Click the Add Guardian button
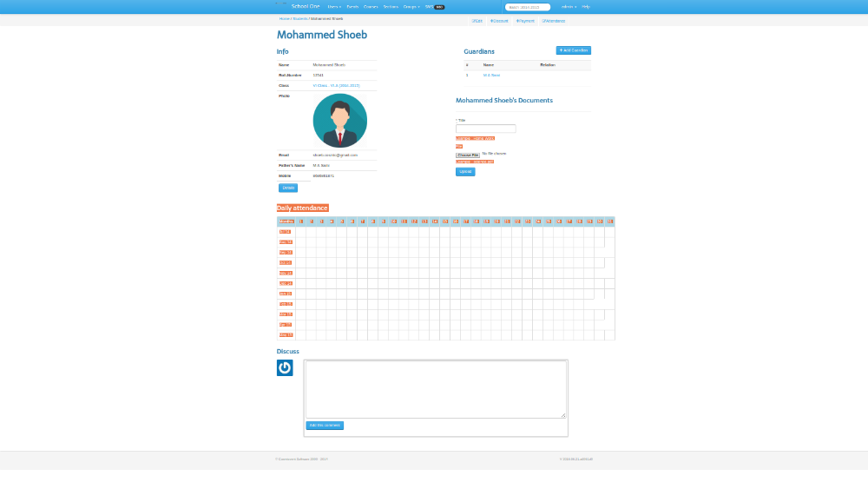Image resolution: width=868 pixels, height=489 pixels. click(574, 50)
